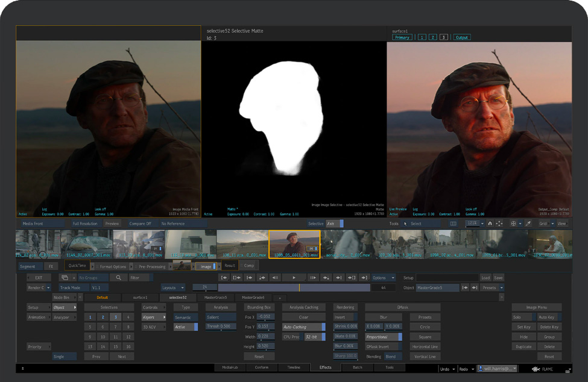Click the home reset-view icon
Image resolution: width=588 pixels, height=382 pixels.
click(490, 224)
